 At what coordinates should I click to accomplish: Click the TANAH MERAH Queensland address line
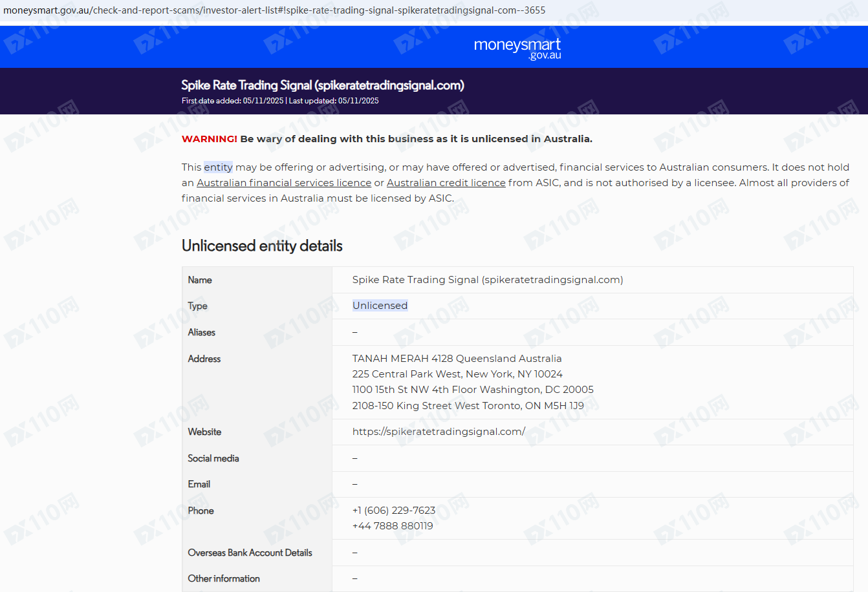(x=457, y=359)
